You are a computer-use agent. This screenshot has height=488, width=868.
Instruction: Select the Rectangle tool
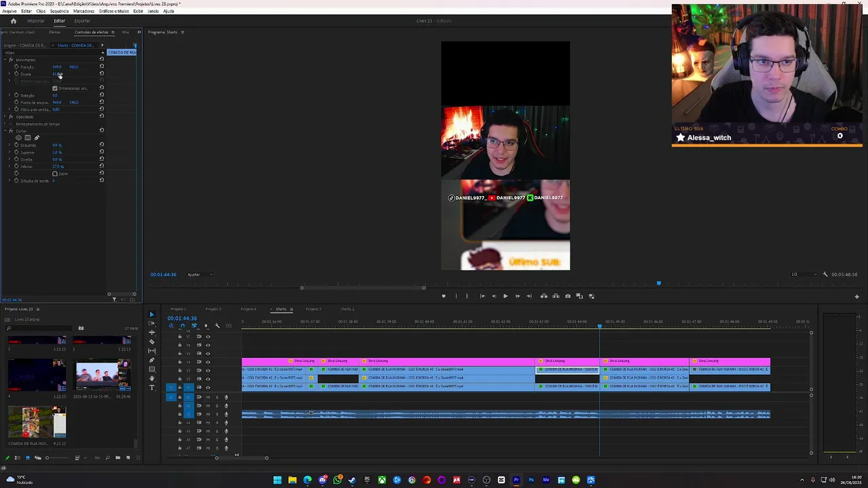152,369
